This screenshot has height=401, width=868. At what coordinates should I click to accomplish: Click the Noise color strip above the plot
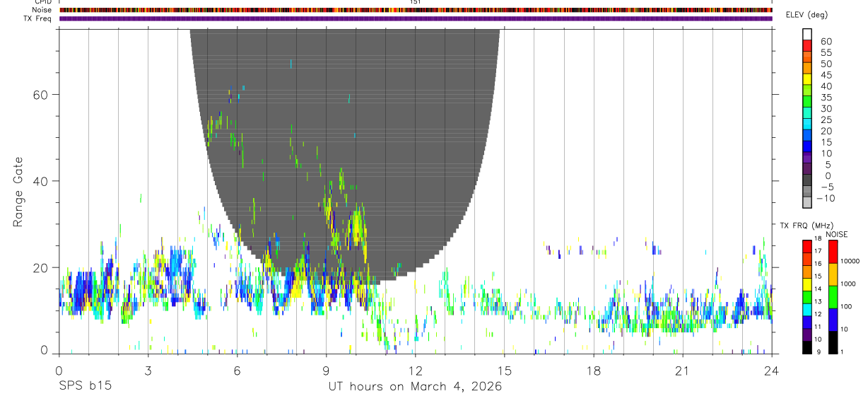pos(416,10)
